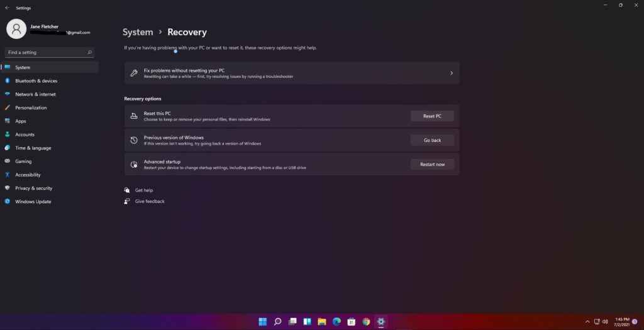This screenshot has width=644, height=330.
Task: Open Time & language settings
Action: point(50,148)
